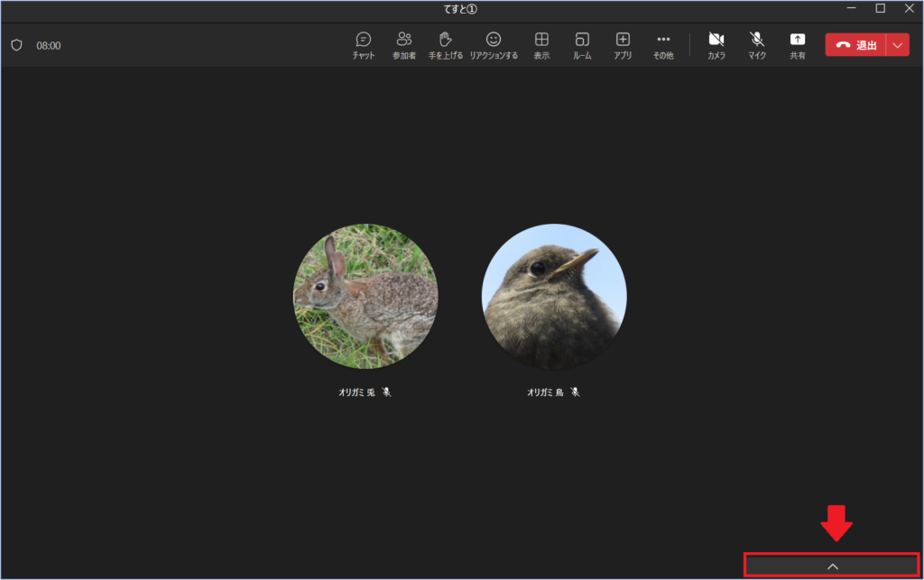Open その他 more options menu
Screen dimensions: 924x580
(663, 45)
